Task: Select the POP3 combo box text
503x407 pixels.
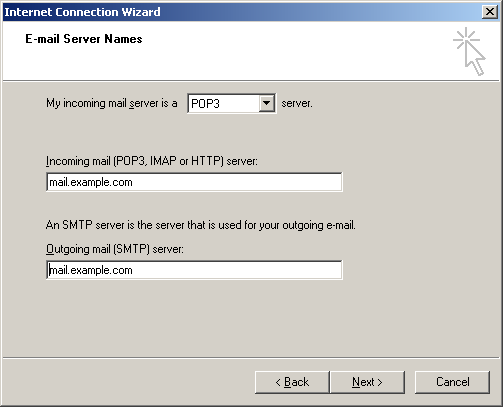Action: pyautogui.click(x=205, y=104)
